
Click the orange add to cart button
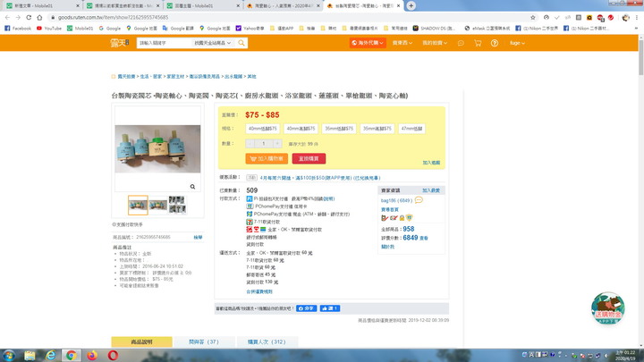267,158
